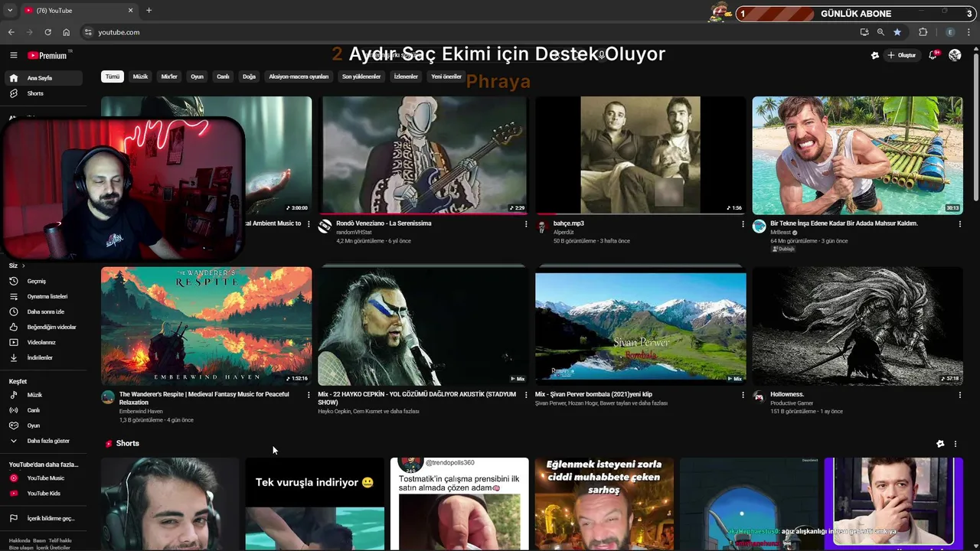Open Tek vuruşla indiriyor short
The width and height of the screenshot is (980, 551).
pyautogui.click(x=315, y=504)
